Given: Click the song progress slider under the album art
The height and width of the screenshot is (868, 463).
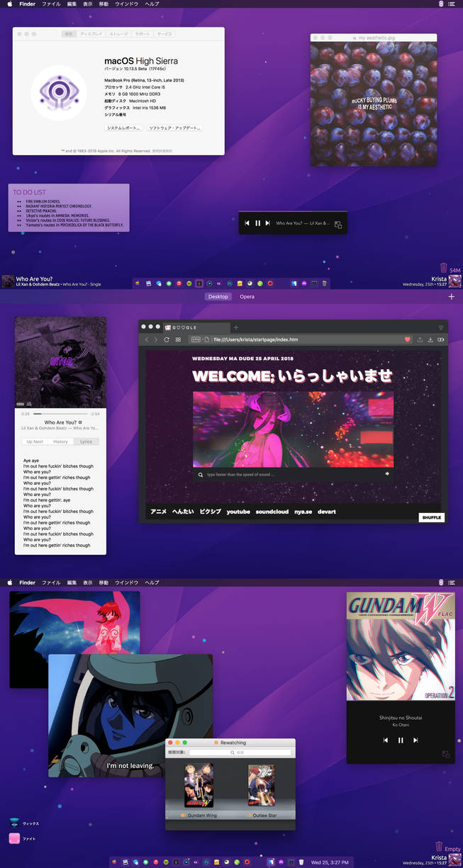Looking at the screenshot, I should (x=61, y=413).
